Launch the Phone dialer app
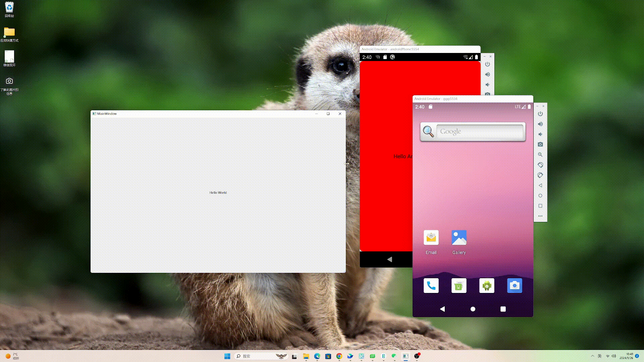Screen dimensions: 644x362 (x=431, y=286)
